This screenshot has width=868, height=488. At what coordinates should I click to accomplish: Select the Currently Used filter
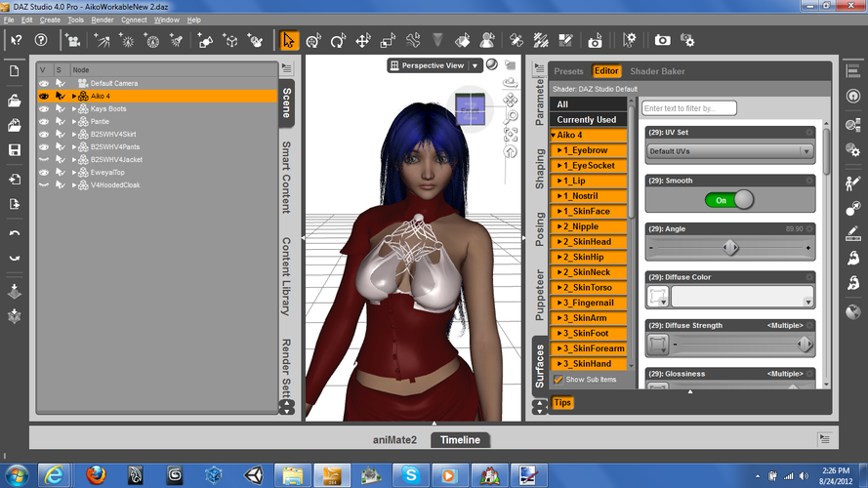click(589, 119)
